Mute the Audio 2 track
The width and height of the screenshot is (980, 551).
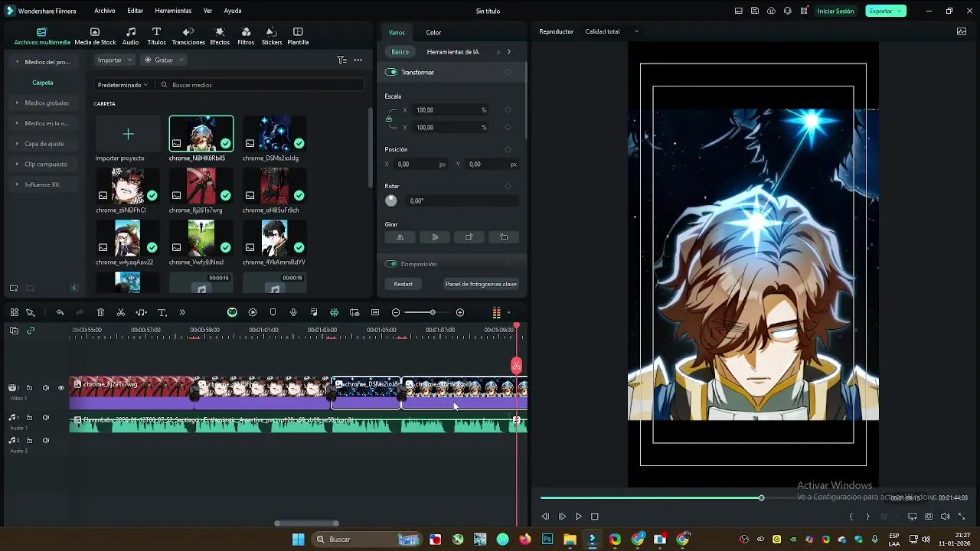(x=46, y=440)
